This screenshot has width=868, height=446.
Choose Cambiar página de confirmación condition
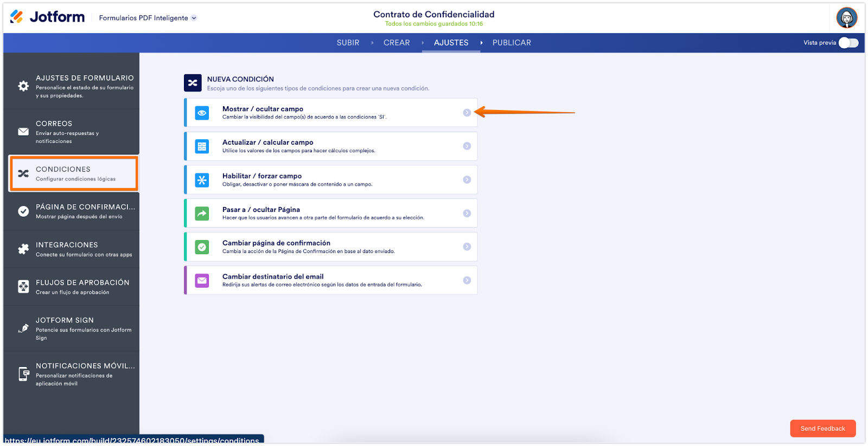click(x=331, y=247)
